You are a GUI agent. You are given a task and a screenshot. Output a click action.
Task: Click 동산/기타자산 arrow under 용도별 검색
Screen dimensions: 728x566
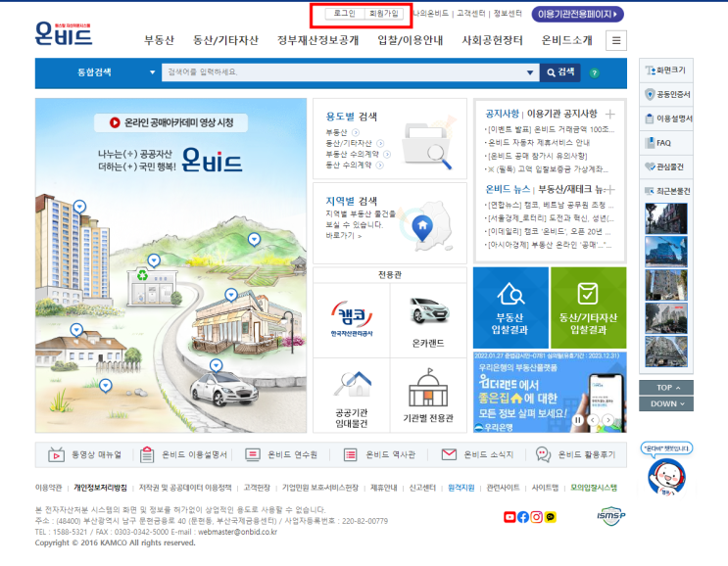[380, 143]
